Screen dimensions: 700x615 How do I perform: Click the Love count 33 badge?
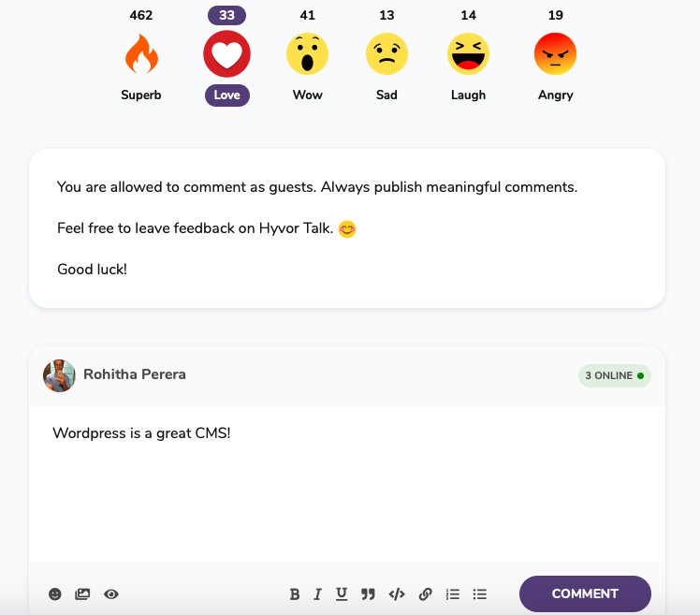point(226,15)
